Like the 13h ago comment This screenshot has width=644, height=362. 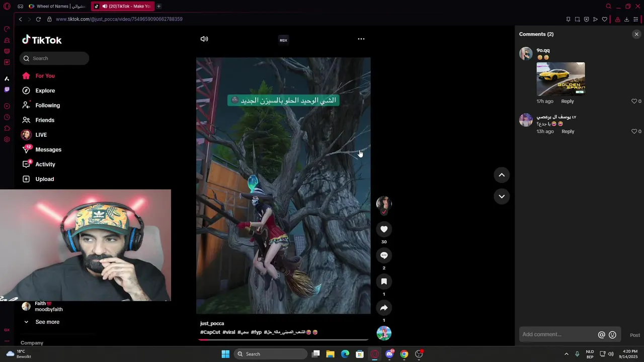click(x=634, y=131)
